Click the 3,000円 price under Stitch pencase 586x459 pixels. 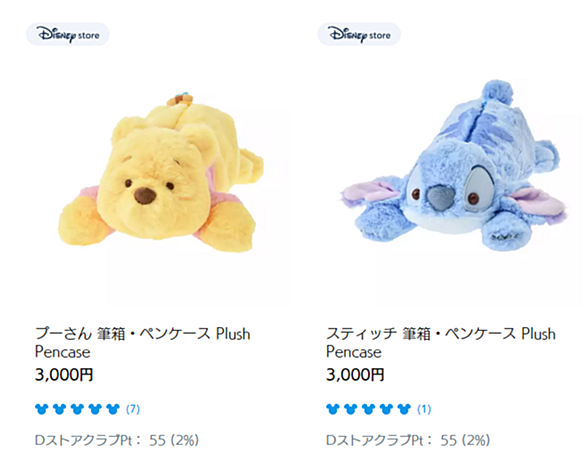(x=355, y=375)
